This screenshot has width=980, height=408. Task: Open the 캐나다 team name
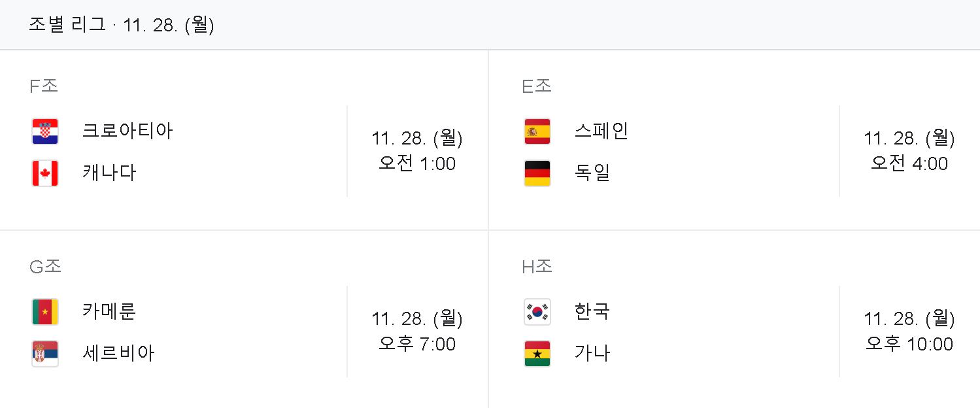(x=109, y=173)
